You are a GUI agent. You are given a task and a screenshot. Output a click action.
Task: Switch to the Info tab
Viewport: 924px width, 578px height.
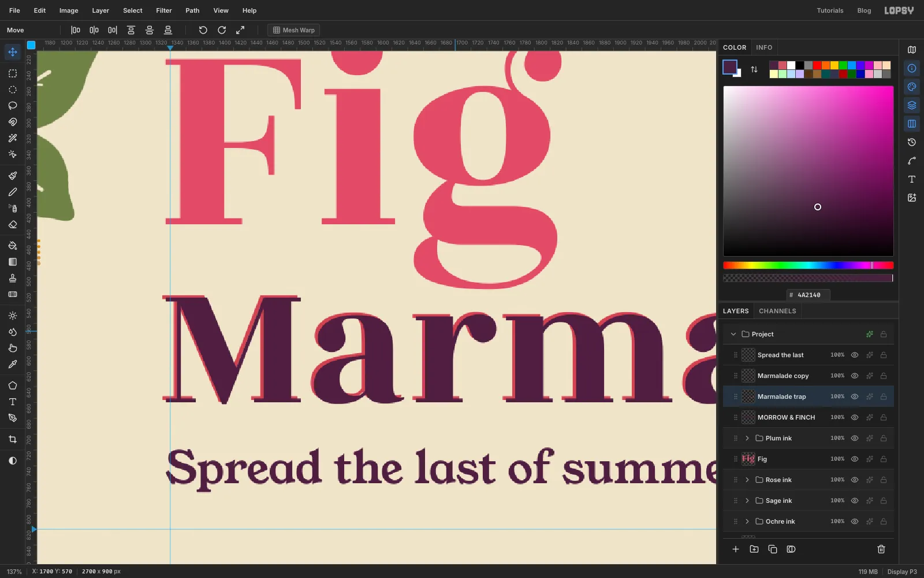tap(764, 47)
